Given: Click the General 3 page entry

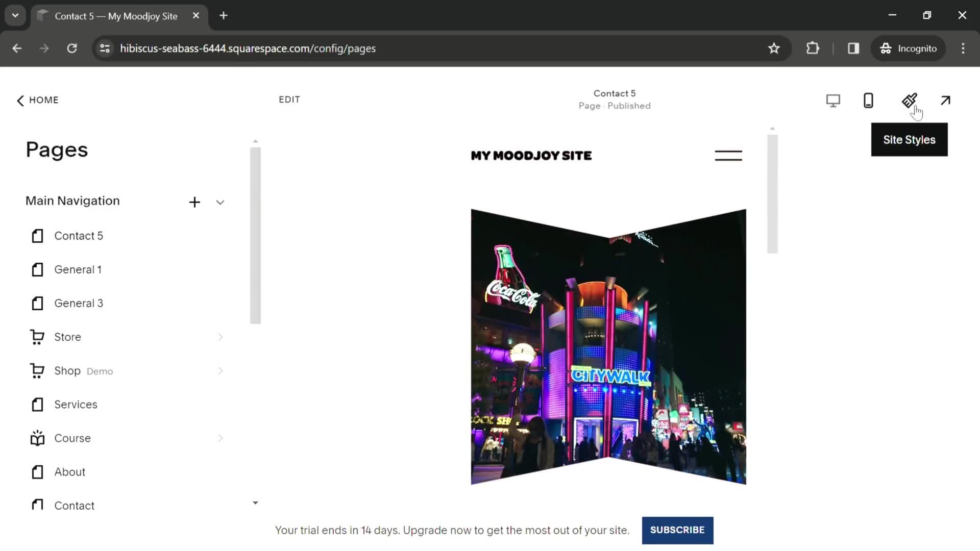Looking at the screenshot, I should 79,303.
